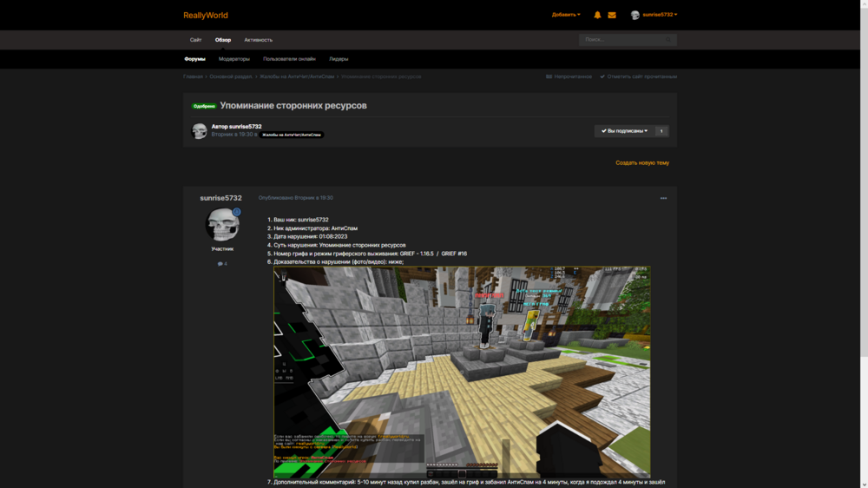Open the sunrise5732 username above the avatar
Screen dimensions: 868x488
(x=220, y=198)
